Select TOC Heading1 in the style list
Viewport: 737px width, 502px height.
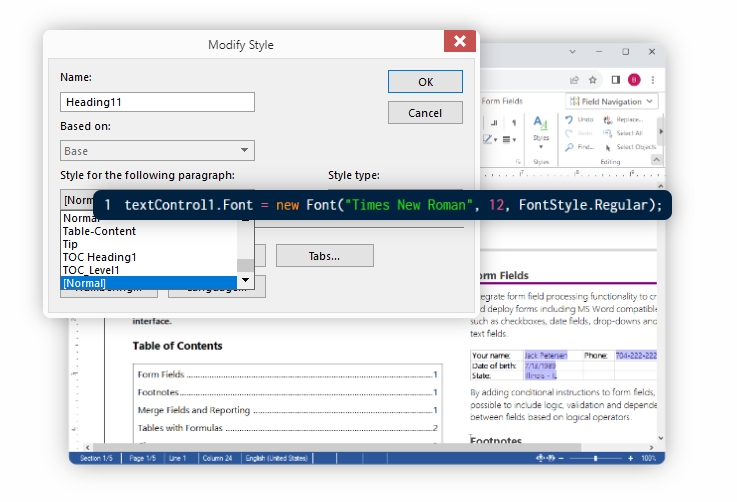(x=149, y=257)
